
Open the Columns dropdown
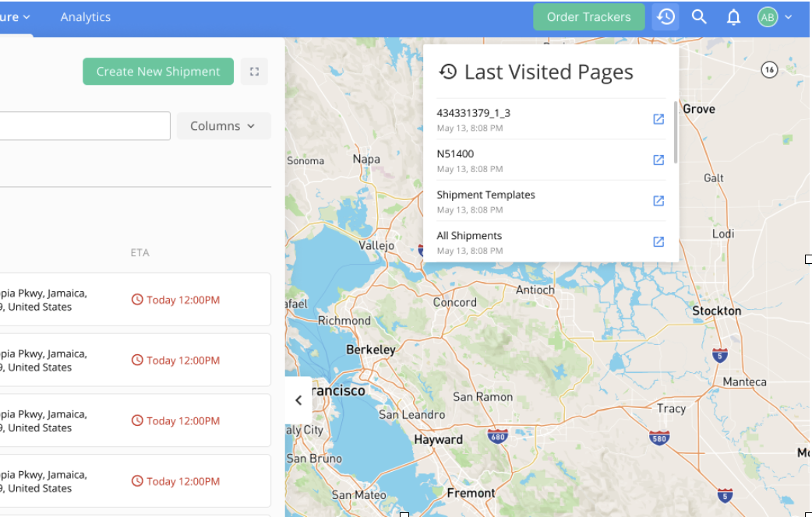coord(223,126)
